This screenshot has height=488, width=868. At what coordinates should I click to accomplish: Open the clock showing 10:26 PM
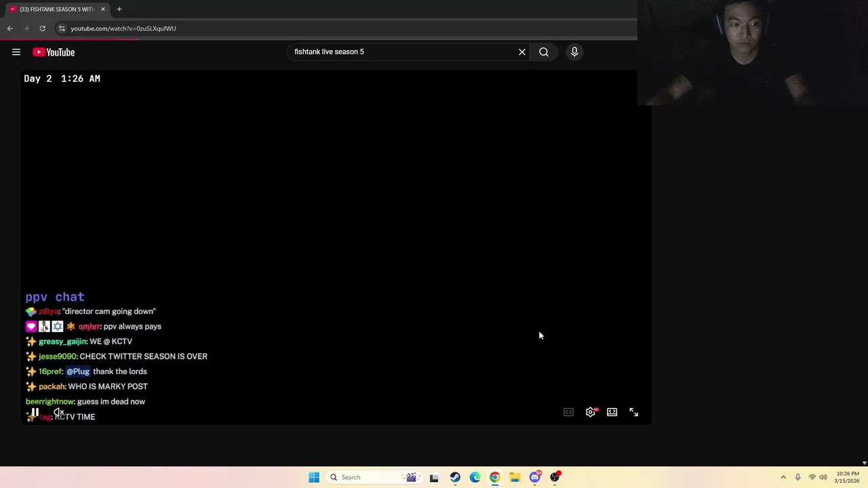pyautogui.click(x=848, y=477)
